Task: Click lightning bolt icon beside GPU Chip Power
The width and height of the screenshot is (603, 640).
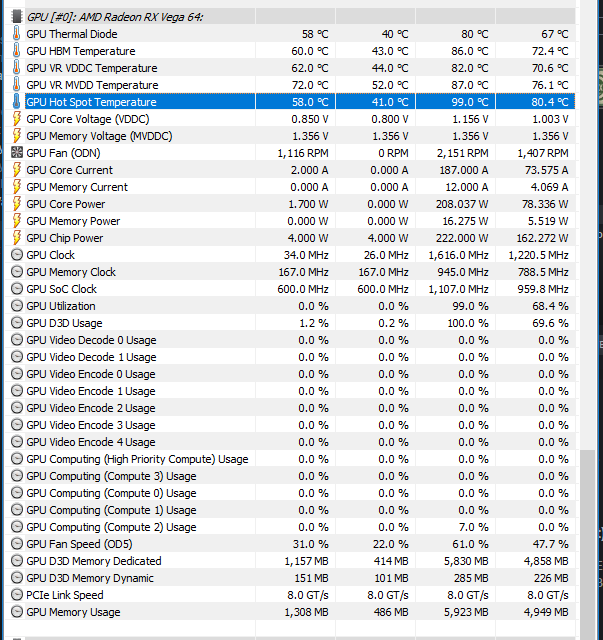Action: pos(16,238)
